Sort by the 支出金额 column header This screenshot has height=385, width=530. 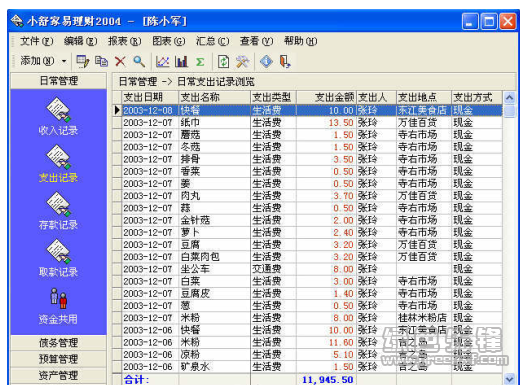pos(327,97)
